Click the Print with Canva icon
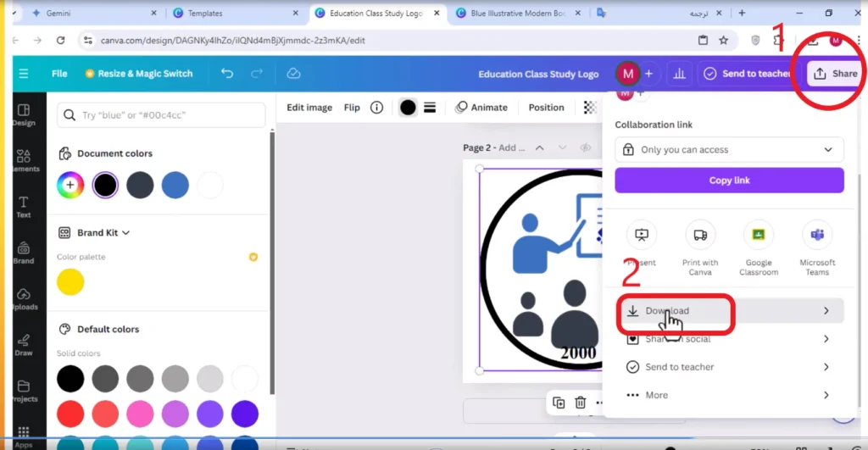The image size is (868, 450). [x=699, y=235]
